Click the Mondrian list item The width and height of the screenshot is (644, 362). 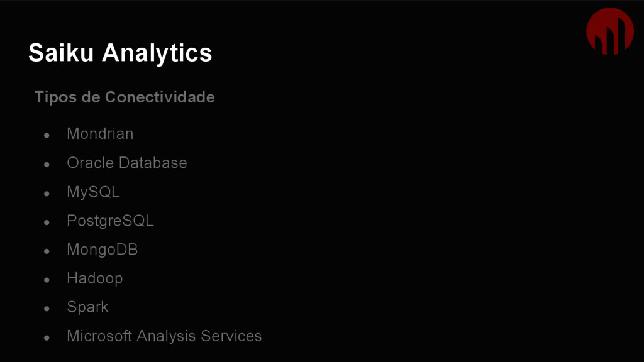pos(100,134)
